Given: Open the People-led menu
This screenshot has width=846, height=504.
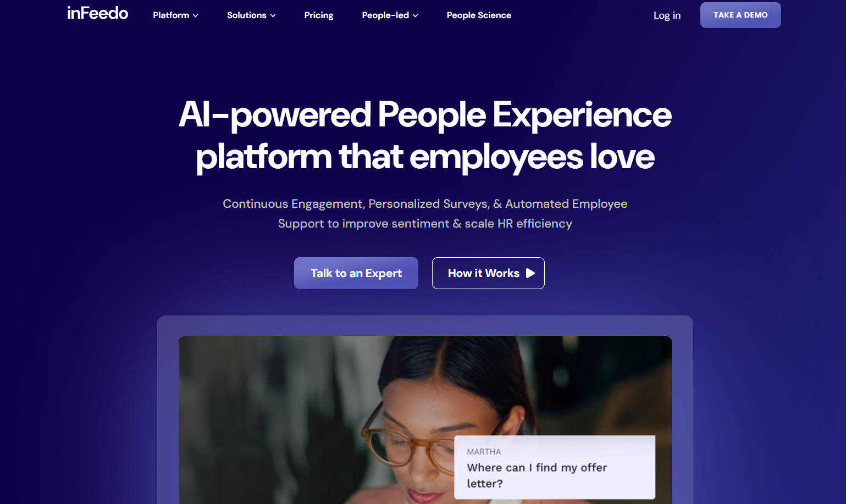Looking at the screenshot, I should pyautogui.click(x=390, y=15).
